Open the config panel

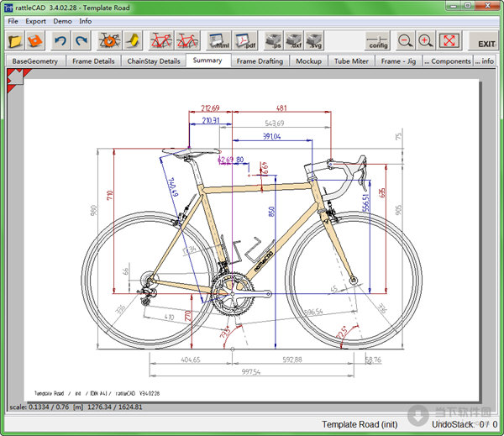tap(378, 41)
